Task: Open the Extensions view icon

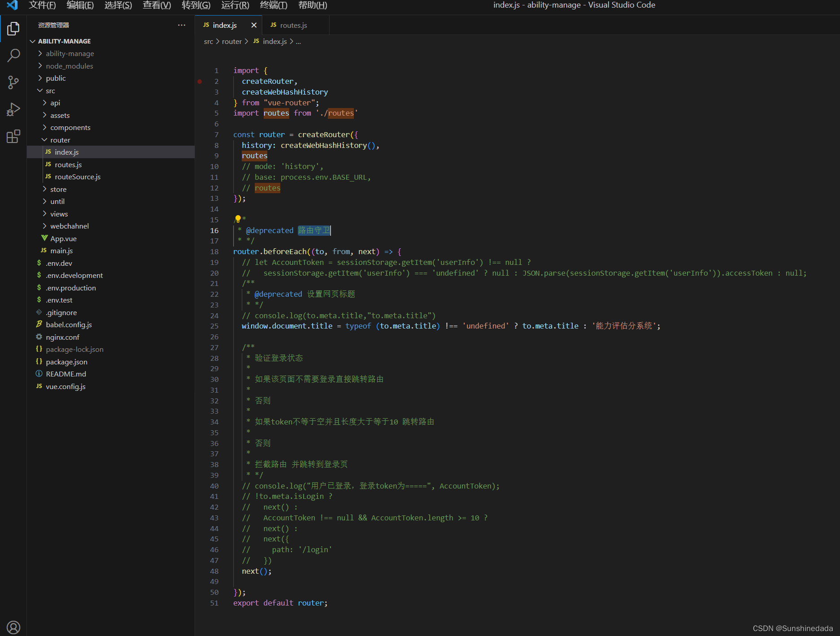Action: [x=13, y=136]
